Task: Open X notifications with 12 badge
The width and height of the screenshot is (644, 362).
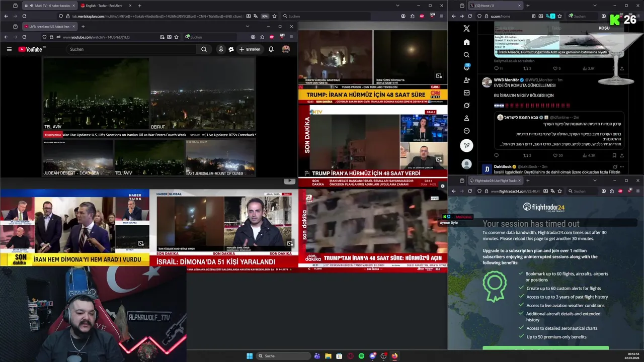Action: 466,67
